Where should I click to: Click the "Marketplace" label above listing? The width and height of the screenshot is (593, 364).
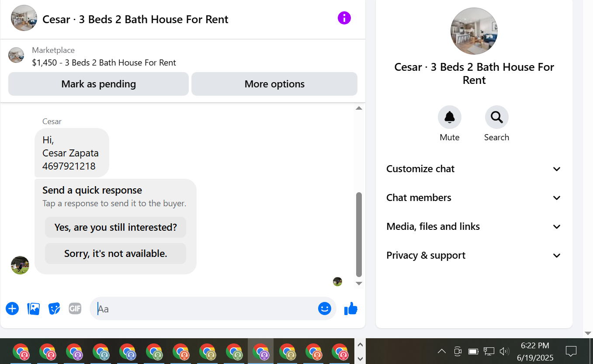[53, 50]
